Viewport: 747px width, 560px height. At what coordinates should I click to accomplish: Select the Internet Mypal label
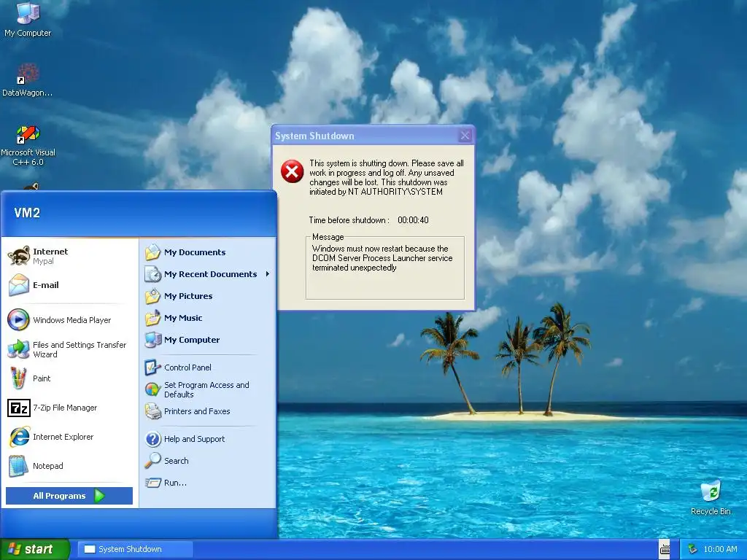[x=50, y=256]
